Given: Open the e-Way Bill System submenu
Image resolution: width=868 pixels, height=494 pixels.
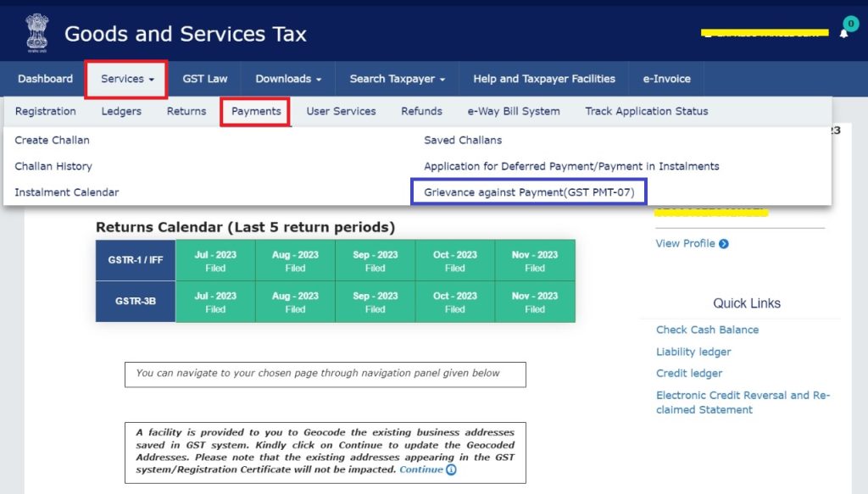Looking at the screenshot, I should tap(514, 111).
